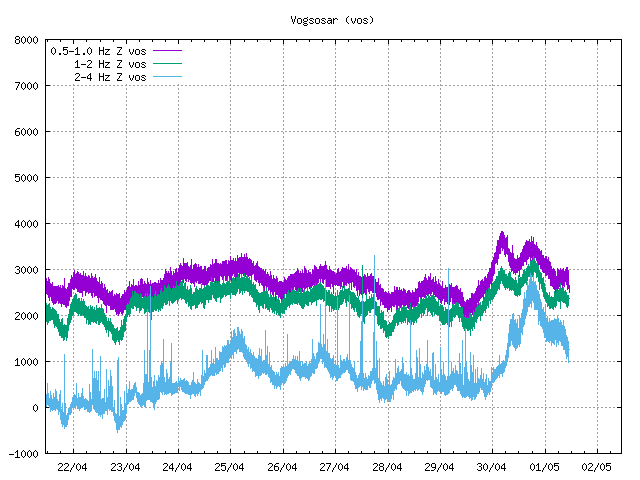Click the light blue legend line sample
The height and width of the screenshot is (480, 640).
point(167,77)
